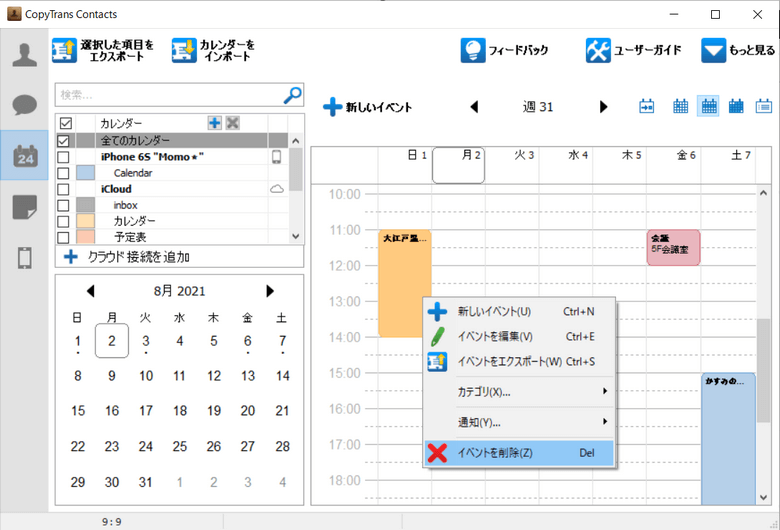Click the iCloud cloud icon in calendar list

coord(277,189)
